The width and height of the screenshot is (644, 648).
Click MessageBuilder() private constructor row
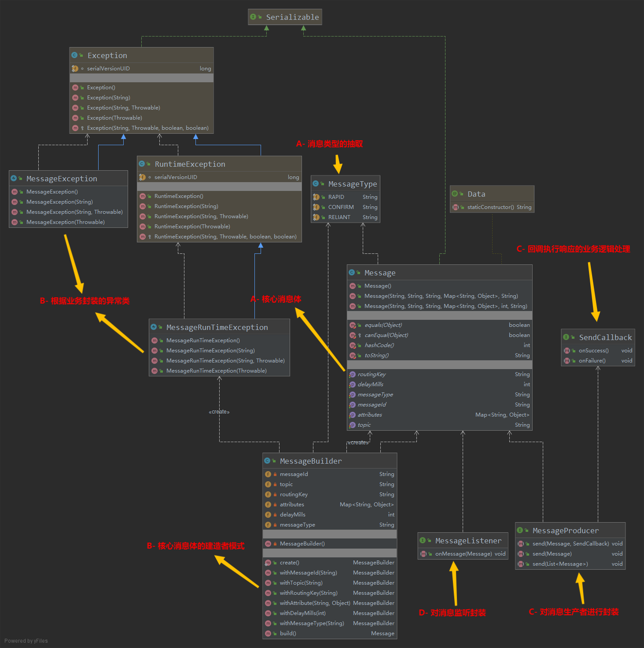click(x=330, y=543)
